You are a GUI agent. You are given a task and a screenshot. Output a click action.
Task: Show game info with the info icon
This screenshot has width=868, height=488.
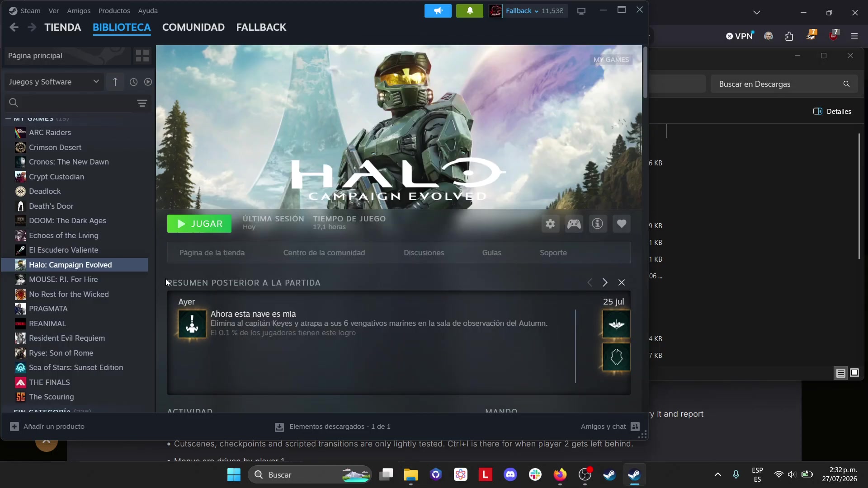pyautogui.click(x=598, y=224)
